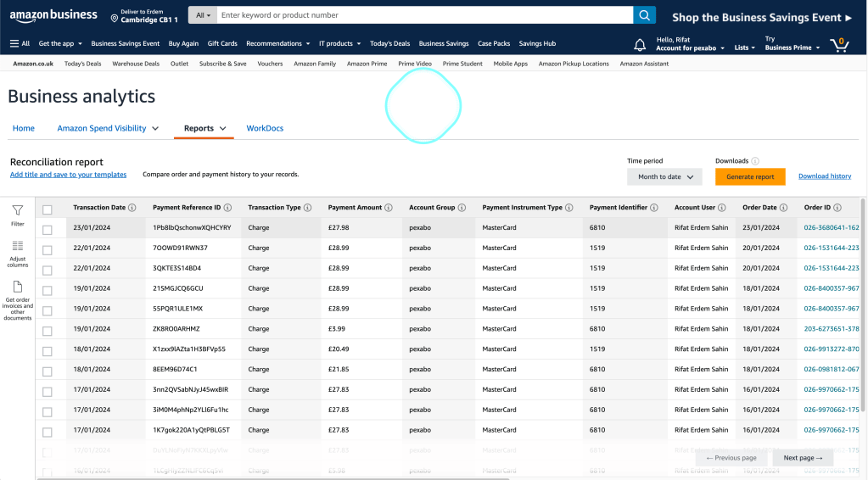
Task: Open order 026-3680641 link
Action: [832, 227]
